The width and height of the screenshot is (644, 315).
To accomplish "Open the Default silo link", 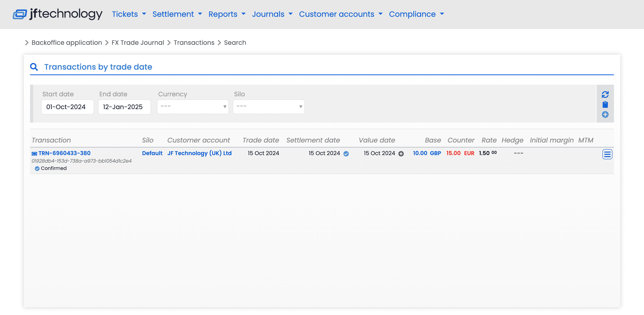I will [152, 153].
